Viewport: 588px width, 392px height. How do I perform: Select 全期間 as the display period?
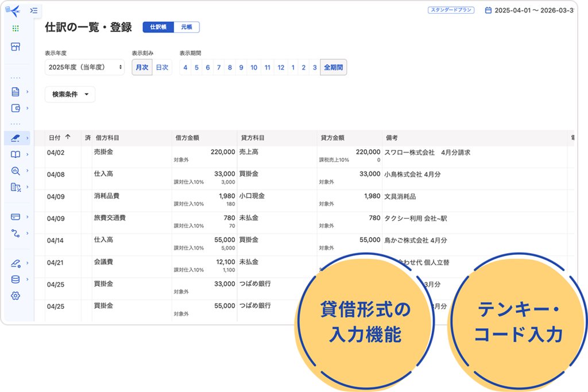point(333,67)
